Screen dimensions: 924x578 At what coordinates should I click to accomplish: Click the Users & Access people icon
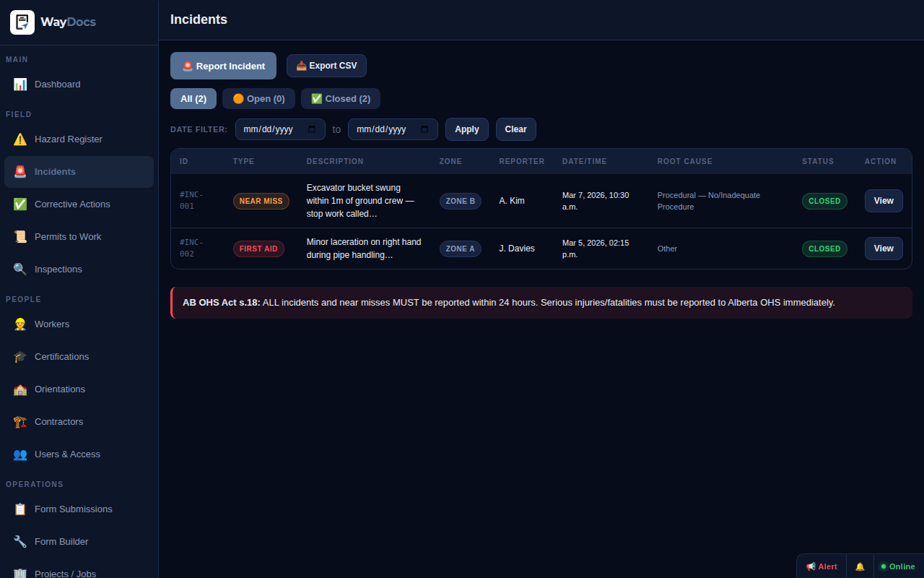(x=20, y=454)
